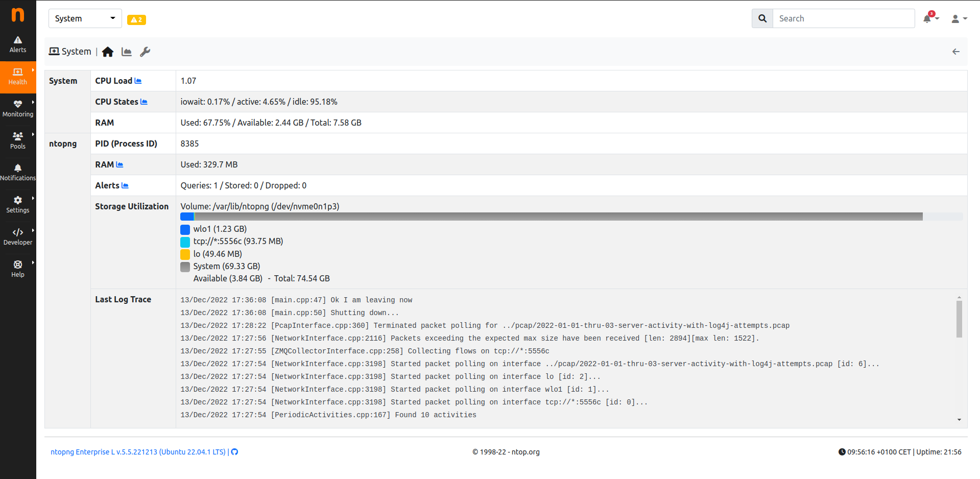Viewport: 980px width, 479px height.
Task: Open the Pools sidebar menu
Action: [18, 141]
